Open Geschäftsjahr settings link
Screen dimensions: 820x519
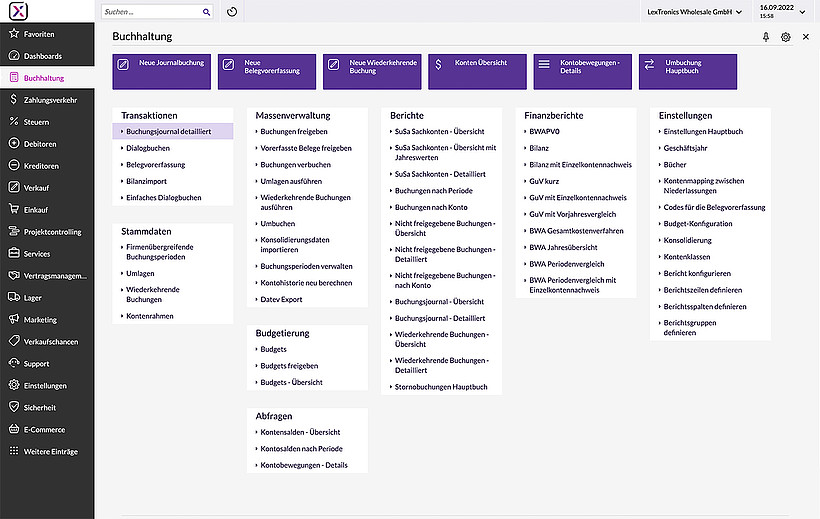(x=686, y=148)
